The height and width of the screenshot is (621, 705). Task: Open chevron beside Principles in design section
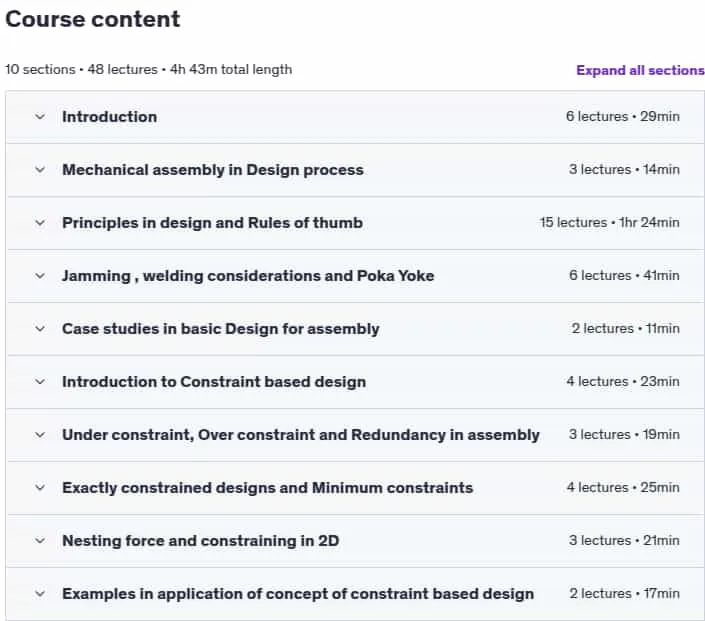pyautogui.click(x=40, y=223)
